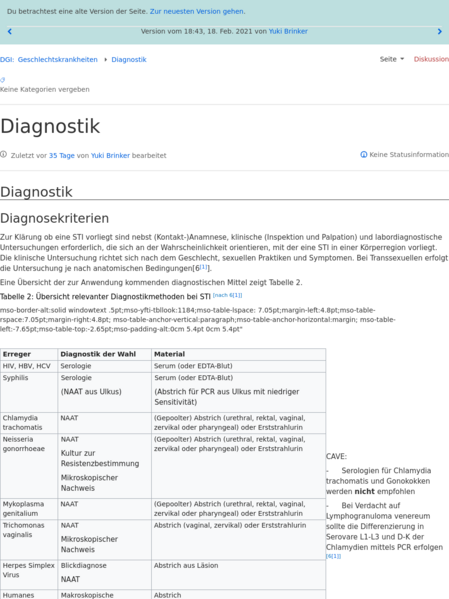
Task: Open '35 Tage' edit history link
Action: (62, 155)
